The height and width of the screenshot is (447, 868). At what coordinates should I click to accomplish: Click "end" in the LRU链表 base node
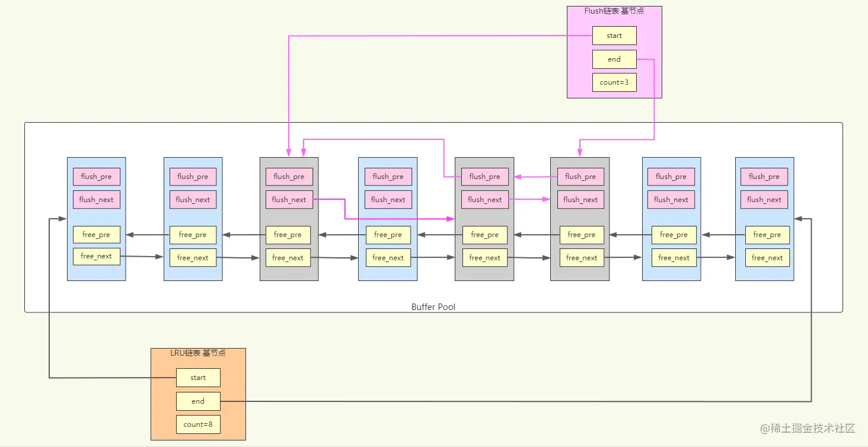(198, 401)
